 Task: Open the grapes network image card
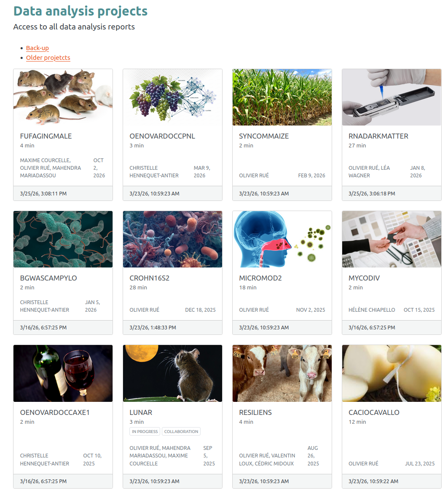click(x=172, y=97)
